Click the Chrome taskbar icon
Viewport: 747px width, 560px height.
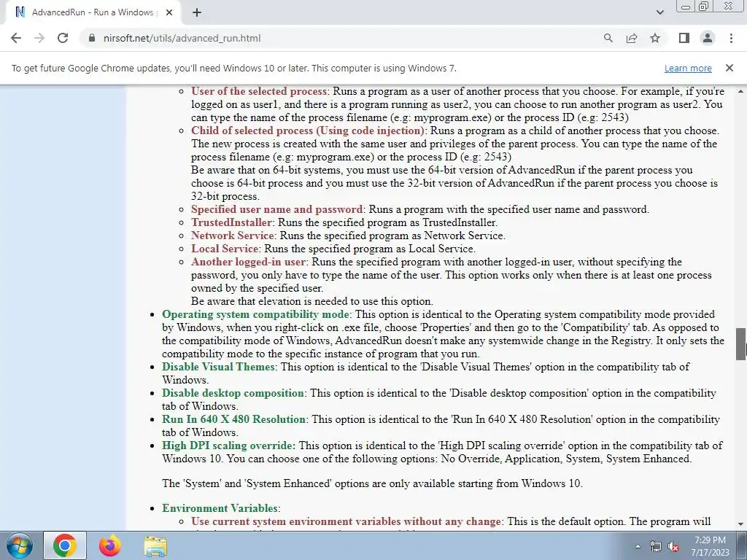(x=65, y=545)
